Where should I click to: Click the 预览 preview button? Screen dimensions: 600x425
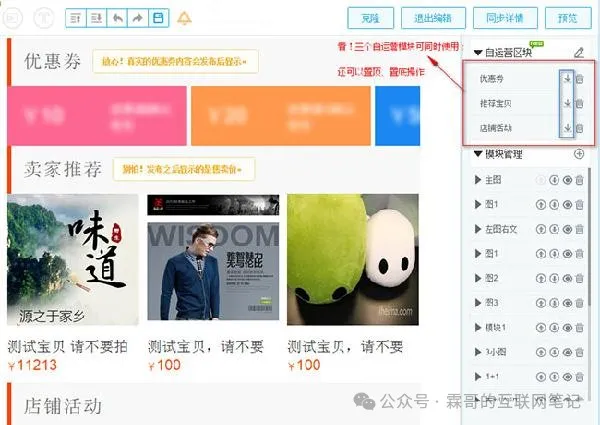pos(568,18)
